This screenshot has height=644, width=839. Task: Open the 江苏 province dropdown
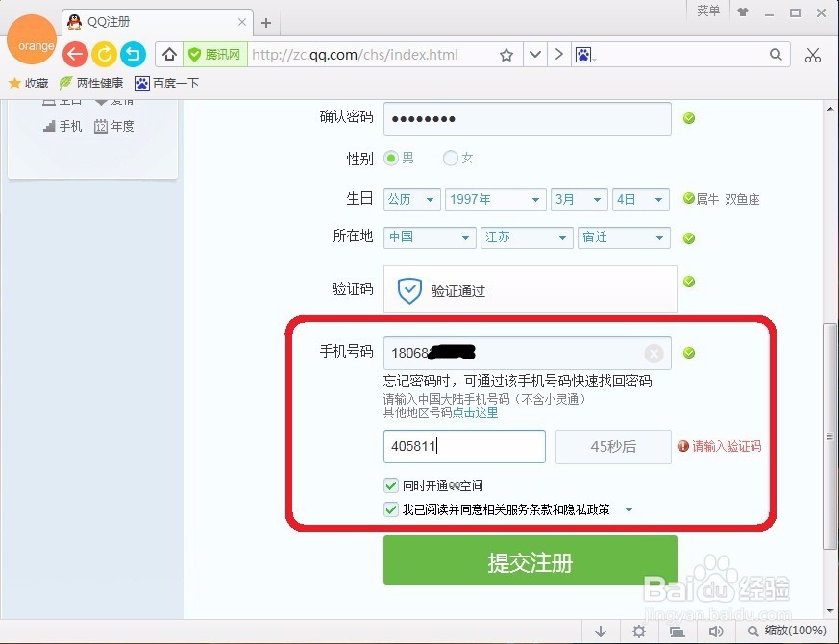coord(527,237)
